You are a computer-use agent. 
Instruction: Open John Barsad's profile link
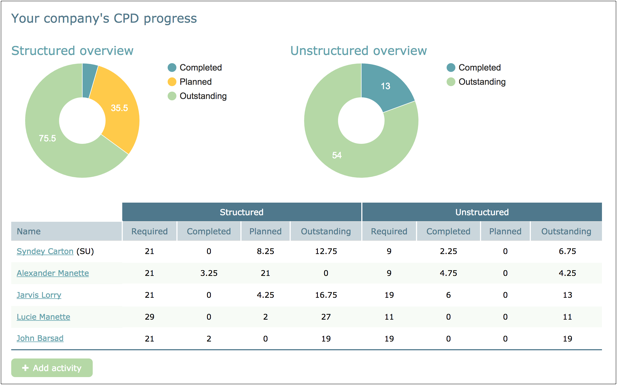pyautogui.click(x=40, y=338)
